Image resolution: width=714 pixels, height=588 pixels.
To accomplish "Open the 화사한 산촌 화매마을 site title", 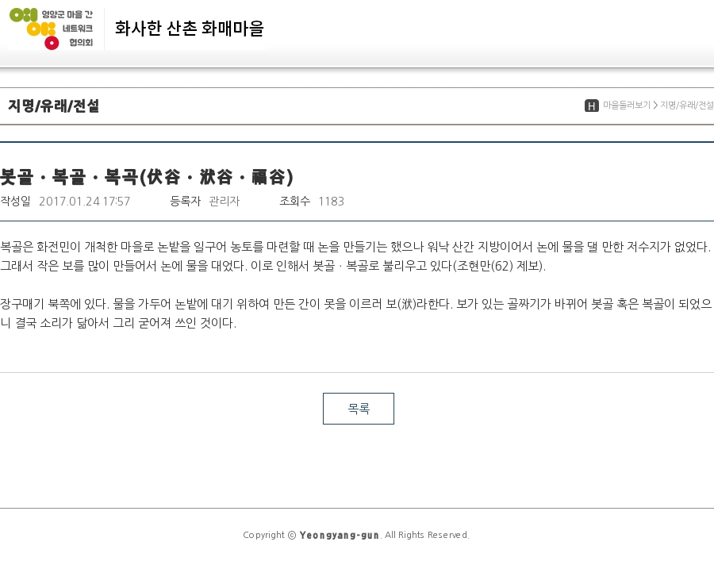I will click(189, 29).
